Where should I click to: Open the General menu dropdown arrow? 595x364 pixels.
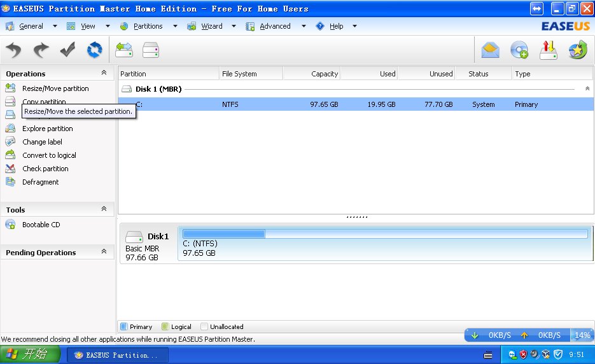pos(55,26)
